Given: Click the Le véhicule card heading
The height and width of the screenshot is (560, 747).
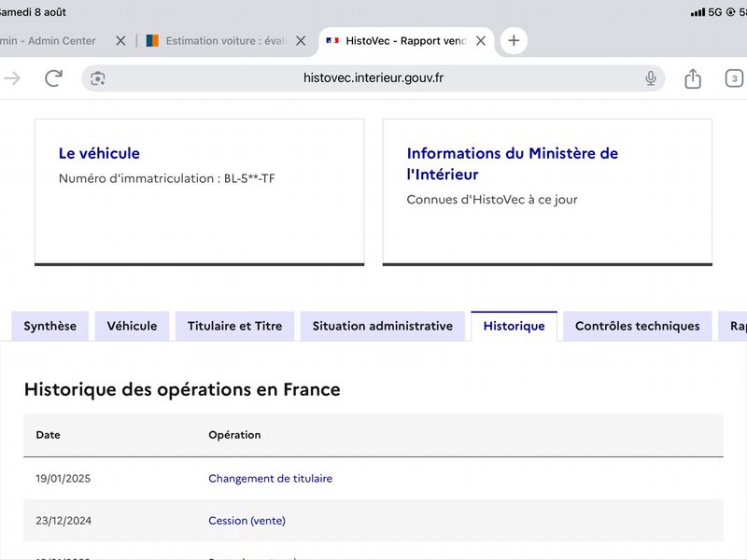Looking at the screenshot, I should click(x=99, y=153).
